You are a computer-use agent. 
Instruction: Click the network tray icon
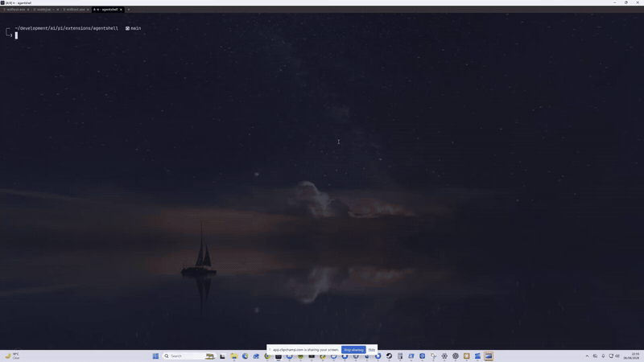[x=611, y=356]
